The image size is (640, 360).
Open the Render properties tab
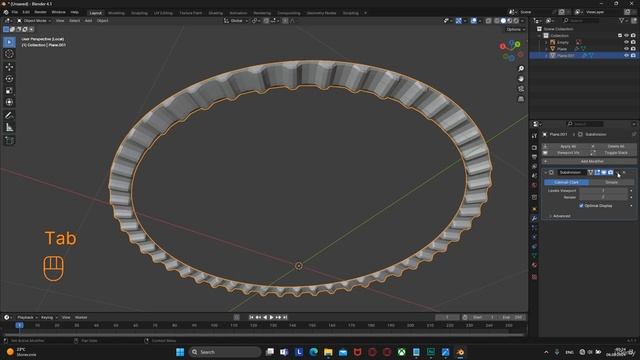(x=534, y=147)
